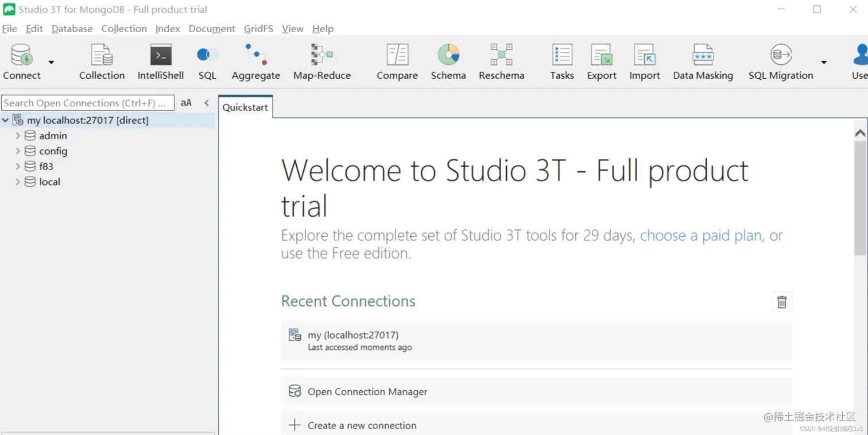The width and height of the screenshot is (868, 435).
Task: Click Open Connection Manager
Action: pyautogui.click(x=536, y=391)
